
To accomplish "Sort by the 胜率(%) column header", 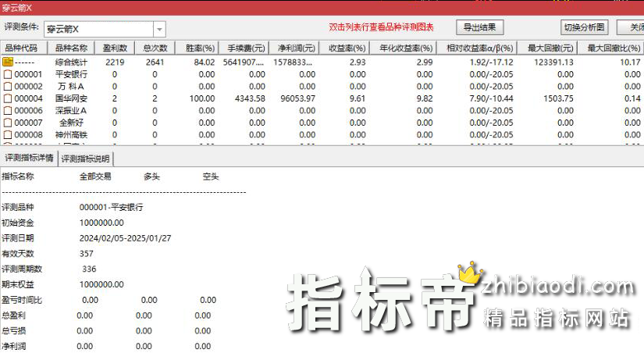I will pos(197,48).
